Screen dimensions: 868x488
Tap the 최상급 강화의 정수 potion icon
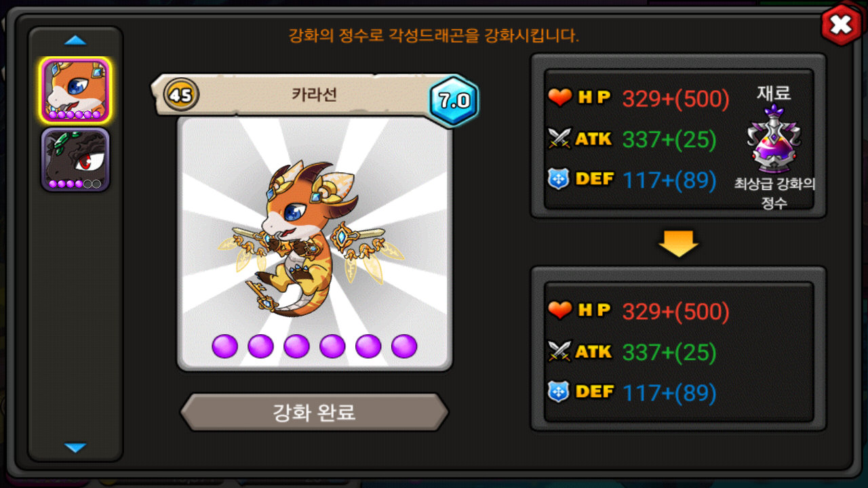(774, 140)
